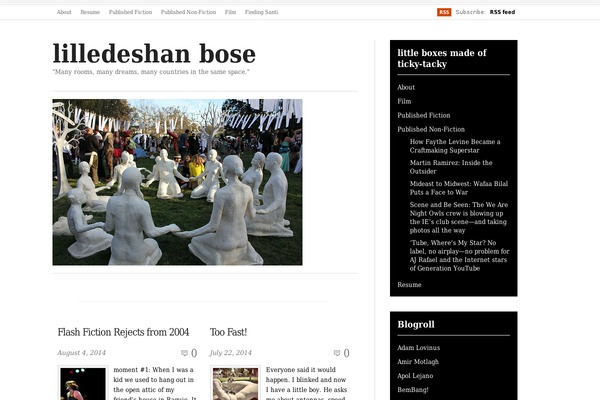Click the little boxes made of ticky-tacky heading
600x400 pixels.
pos(442,58)
